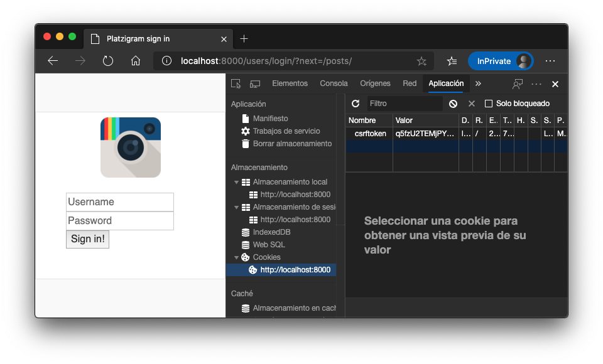Open browser settings and more menu
Screen dimensions: 603x364
tap(550, 61)
